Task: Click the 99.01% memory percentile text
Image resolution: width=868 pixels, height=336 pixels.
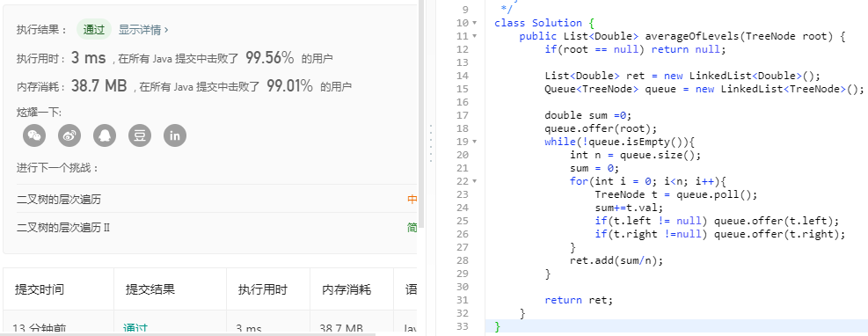Action: (x=289, y=86)
